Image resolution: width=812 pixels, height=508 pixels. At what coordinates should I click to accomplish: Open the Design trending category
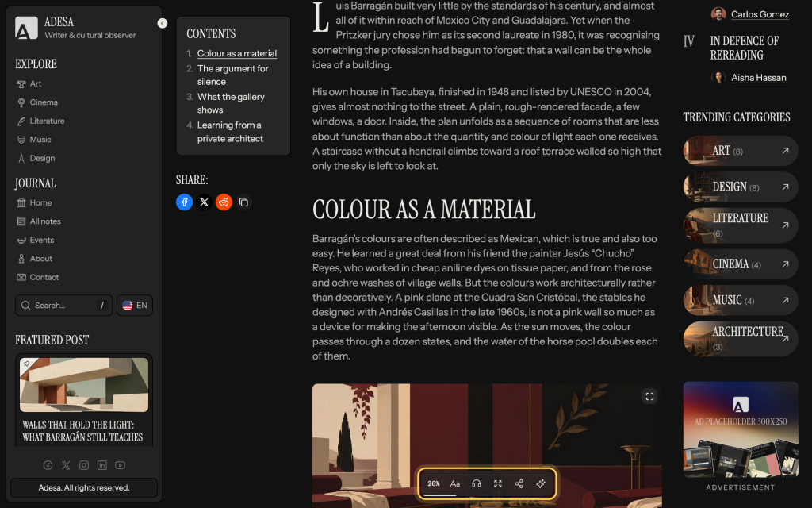[741, 187]
